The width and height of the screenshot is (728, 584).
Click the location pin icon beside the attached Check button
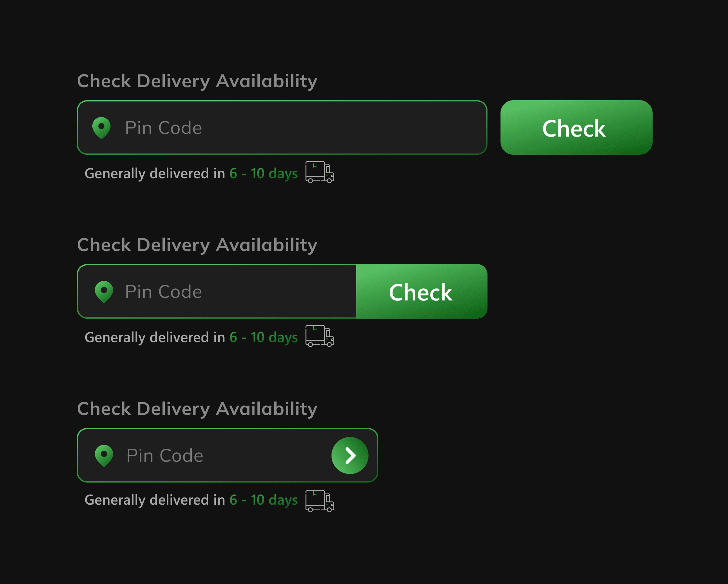pos(104,292)
